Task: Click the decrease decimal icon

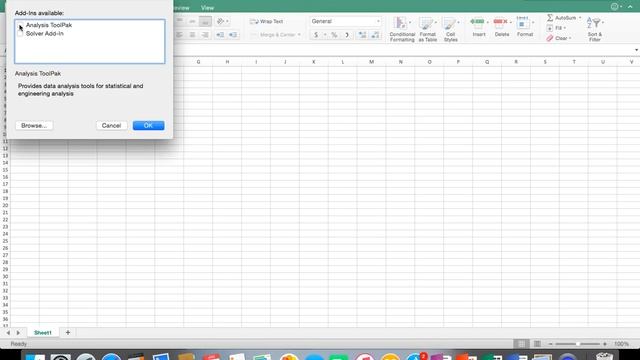Action: pyautogui.click(x=375, y=35)
